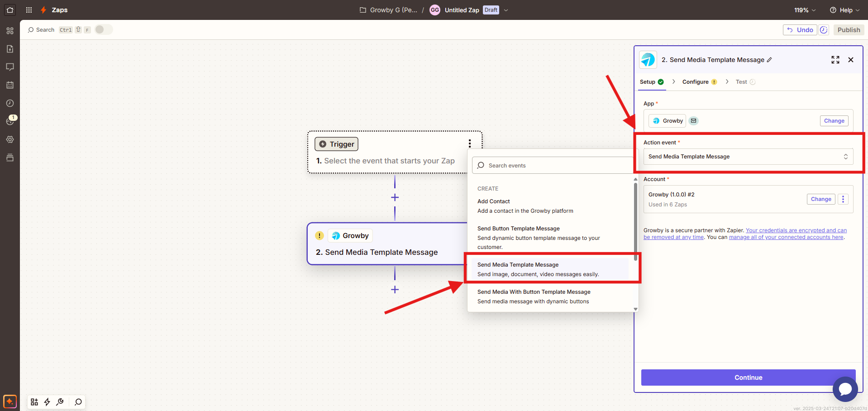The width and height of the screenshot is (868, 411).
Task: Select Add Contact event
Action: click(550, 206)
